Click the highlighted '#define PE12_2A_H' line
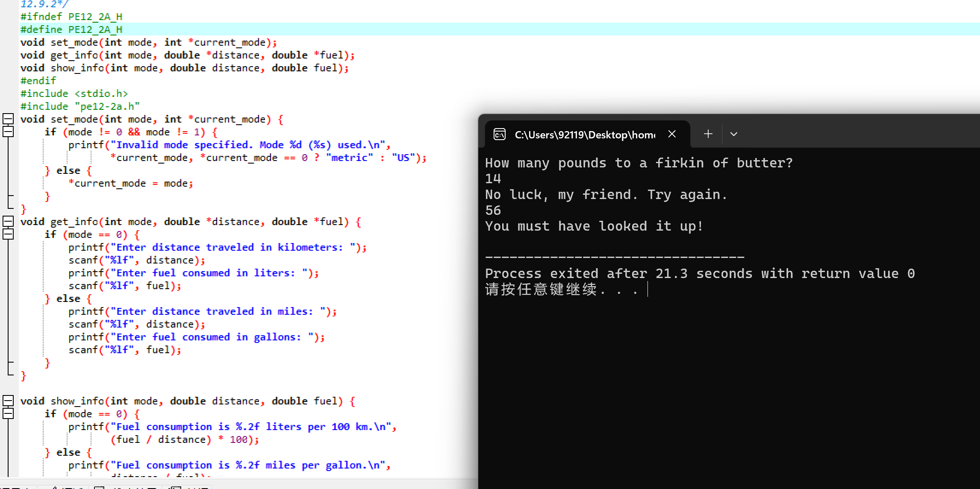Viewport: 980px width, 489px height. point(71,29)
